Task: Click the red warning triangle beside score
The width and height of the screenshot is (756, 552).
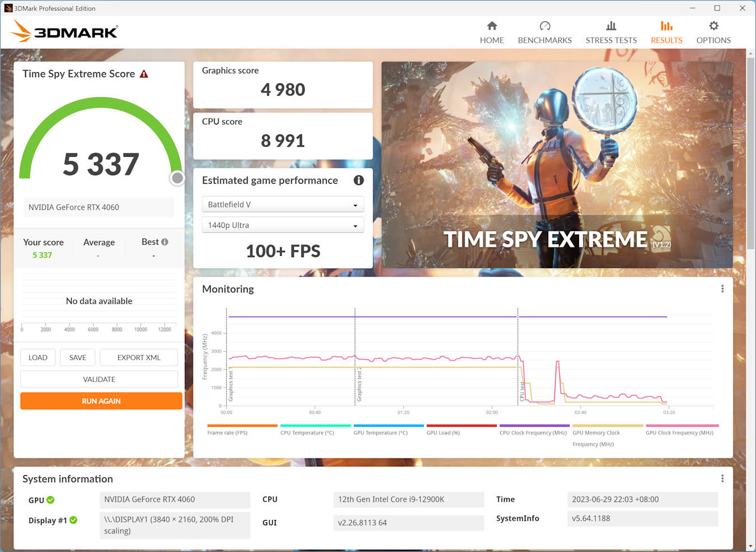Action: [x=144, y=74]
